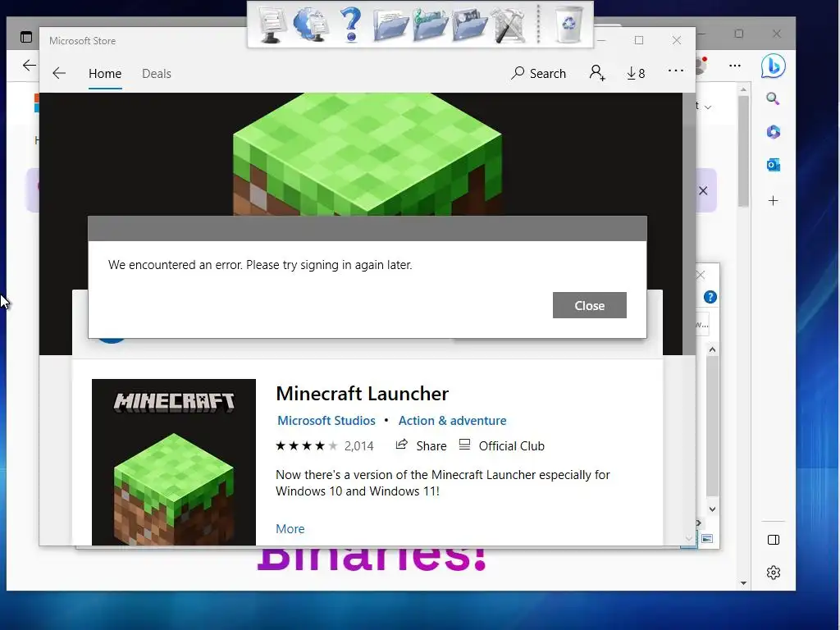Click the Minecraft Launcher thumbnail image
The height and width of the screenshot is (630, 840).
click(x=174, y=462)
